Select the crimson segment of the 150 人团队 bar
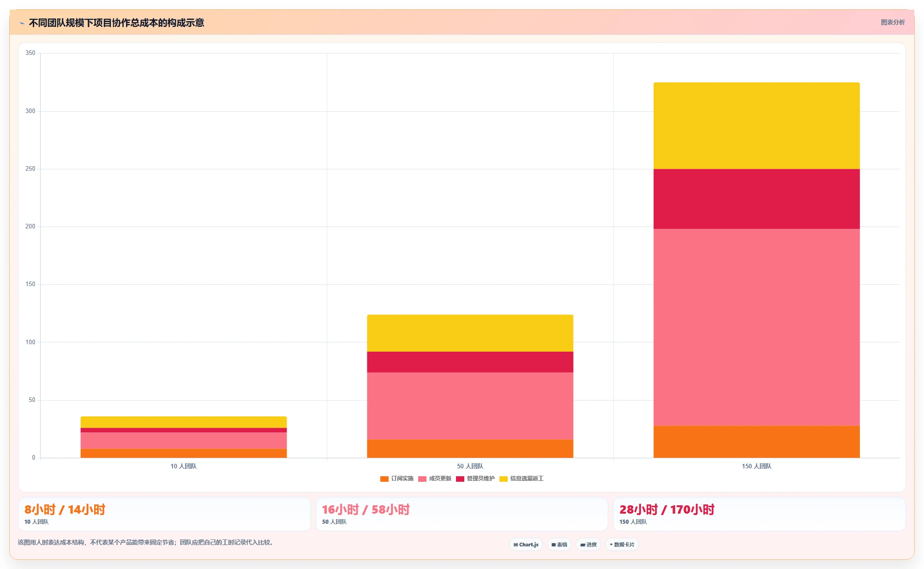 [x=756, y=199]
